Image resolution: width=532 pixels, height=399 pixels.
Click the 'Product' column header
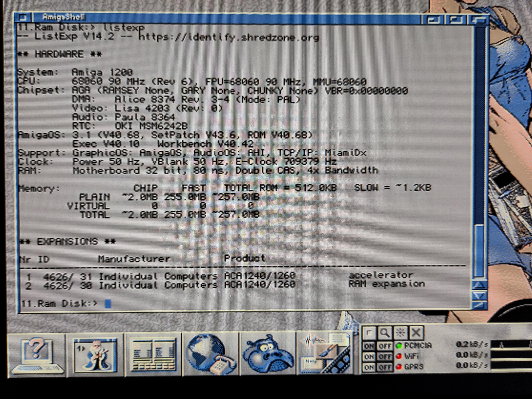pyautogui.click(x=245, y=258)
